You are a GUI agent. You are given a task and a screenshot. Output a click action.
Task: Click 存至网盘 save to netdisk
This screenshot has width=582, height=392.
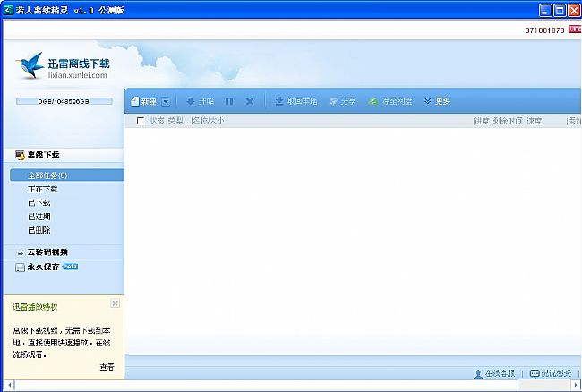(390, 101)
